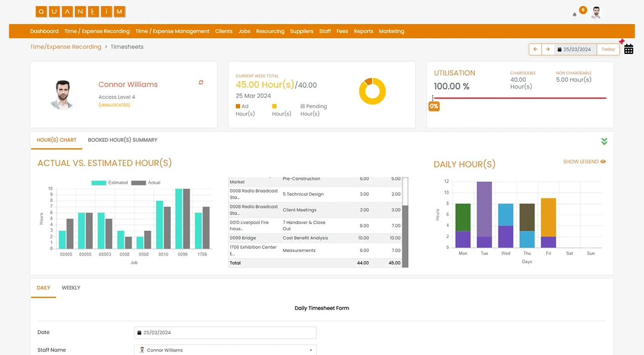Go to previous date with left arrow
Image resolution: width=644 pixels, height=355 pixels.
[x=535, y=49]
